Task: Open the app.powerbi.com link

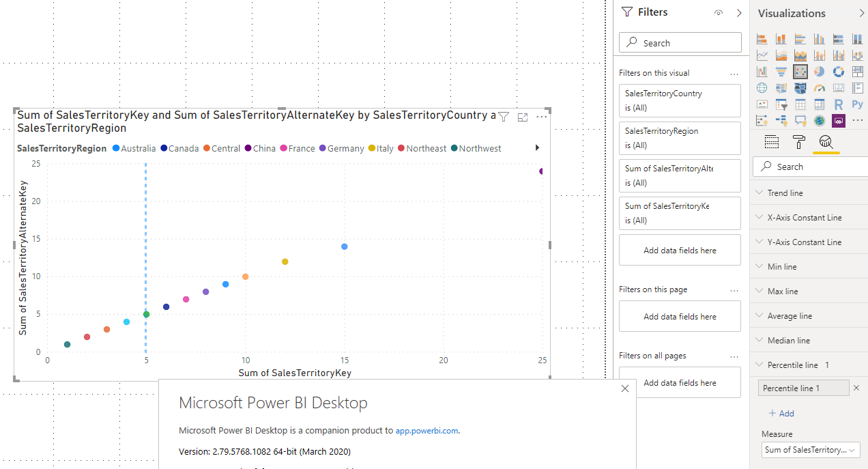Action: [428, 431]
